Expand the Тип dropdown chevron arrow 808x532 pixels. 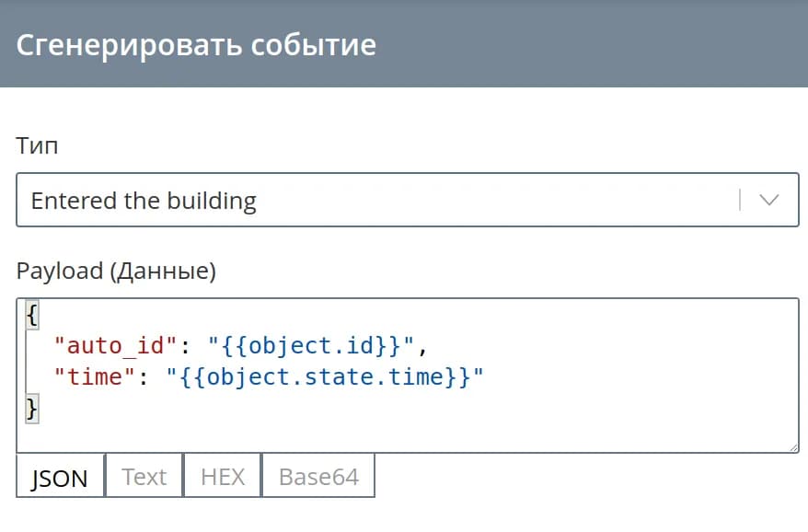(768, 200)
